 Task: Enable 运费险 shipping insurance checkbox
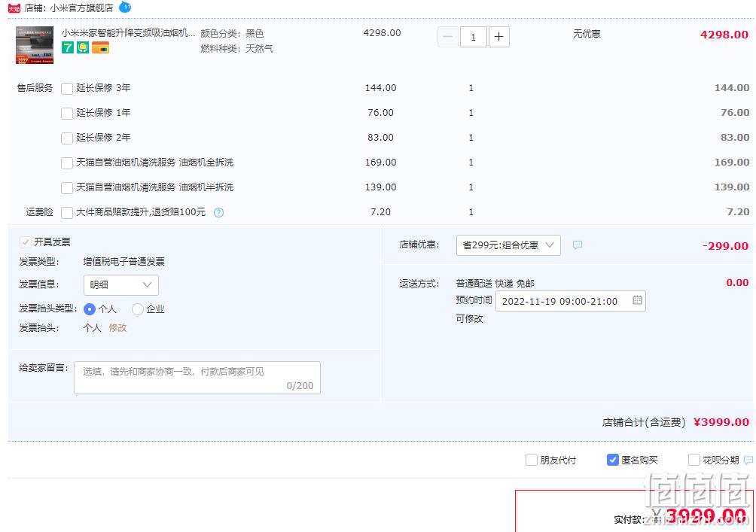pos(67,212)
